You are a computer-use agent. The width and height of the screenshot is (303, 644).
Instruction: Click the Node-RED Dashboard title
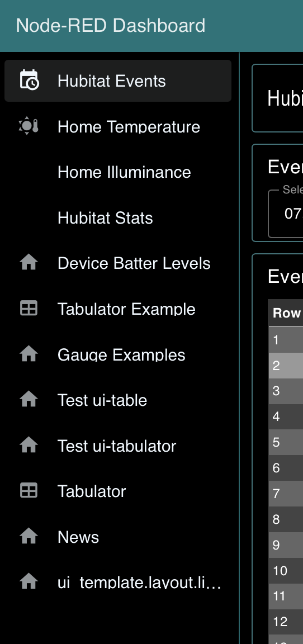click(x=111, y=26)
